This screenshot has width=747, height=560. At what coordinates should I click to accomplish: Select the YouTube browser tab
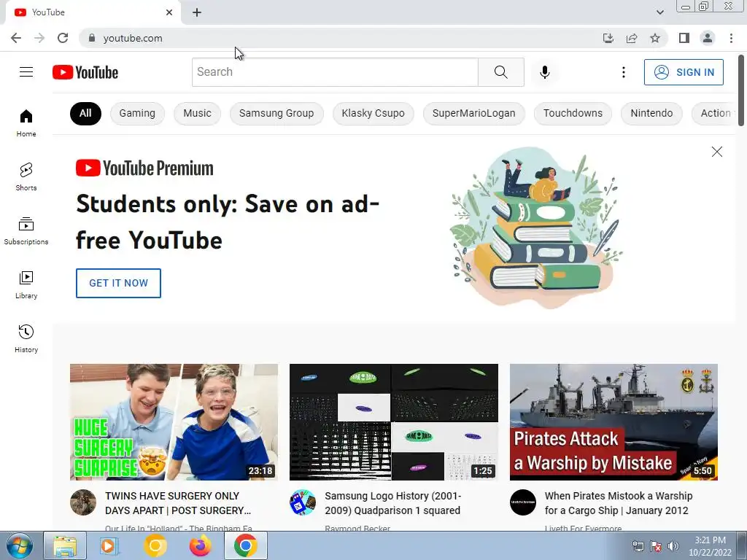93,12
